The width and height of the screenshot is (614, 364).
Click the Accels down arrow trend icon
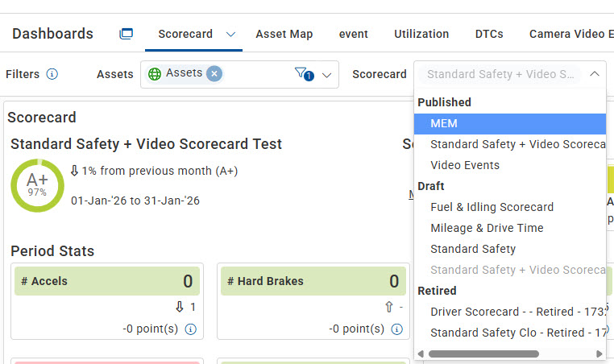click(x=180, y=307)
